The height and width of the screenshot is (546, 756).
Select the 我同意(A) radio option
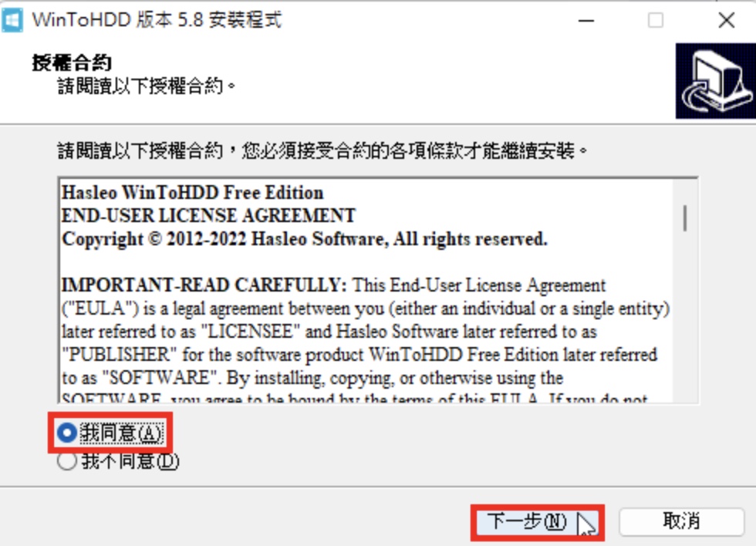[x=110, y=433]
